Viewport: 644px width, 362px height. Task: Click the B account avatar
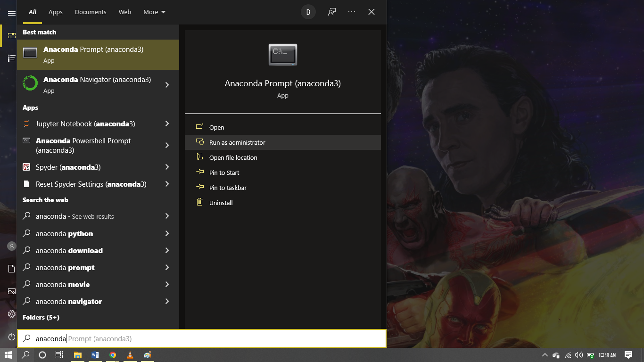tap(308, 12)
